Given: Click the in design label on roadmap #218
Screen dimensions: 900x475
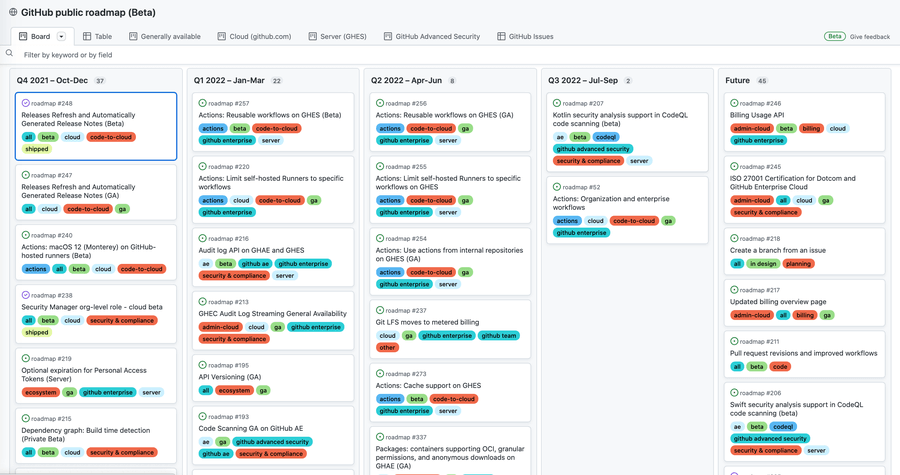Looking at the screenshot, I should (x=763, y=264).
